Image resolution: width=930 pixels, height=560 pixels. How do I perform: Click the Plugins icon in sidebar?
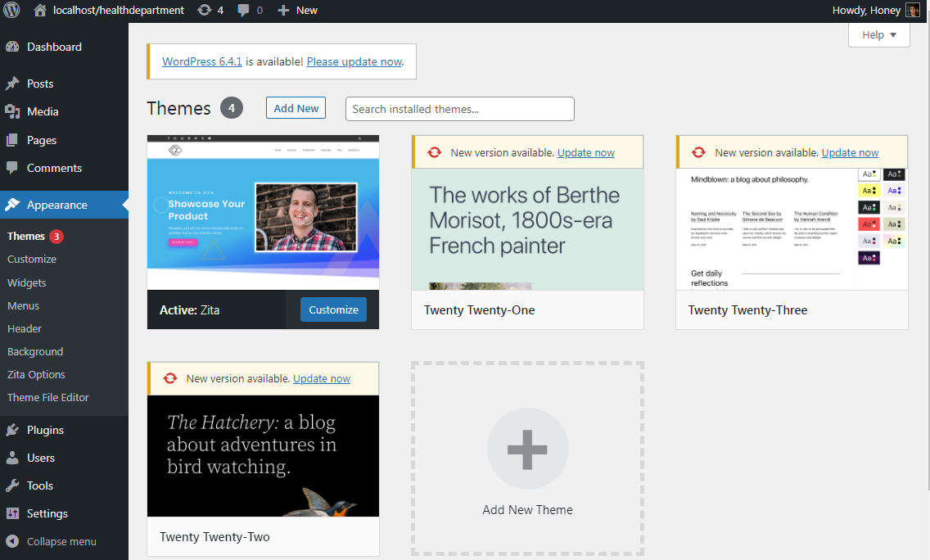pyautogui.click(x=12, y=430)
